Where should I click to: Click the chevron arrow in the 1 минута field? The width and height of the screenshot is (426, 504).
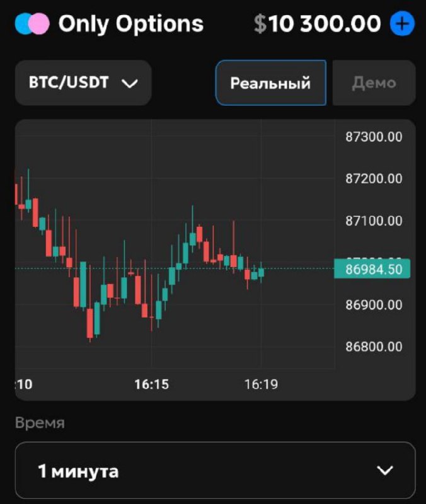point(384,471)
